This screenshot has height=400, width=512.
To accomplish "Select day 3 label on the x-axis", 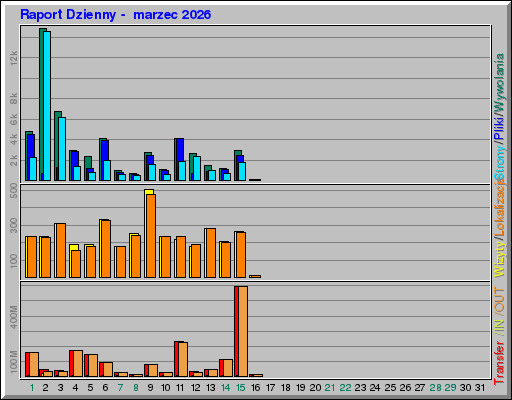I will coord(60,388).
